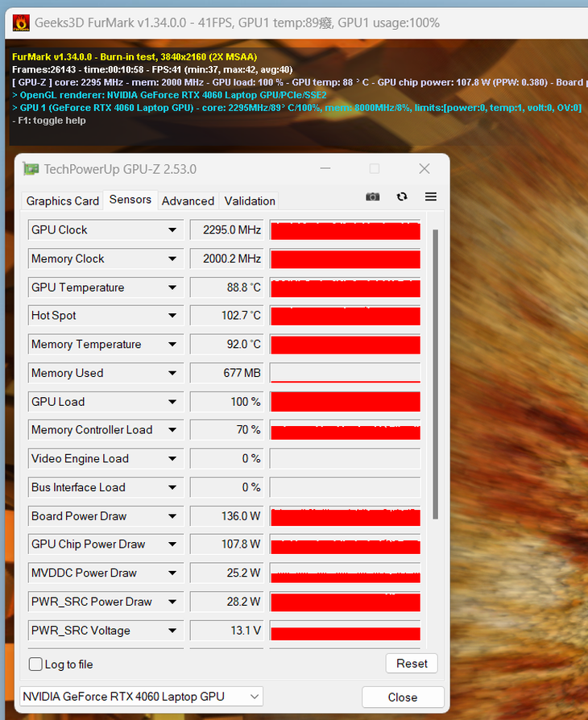588x720 pixels.
Task: Click the GPU-Z screenshot camera icon
Action: [373, 197]
